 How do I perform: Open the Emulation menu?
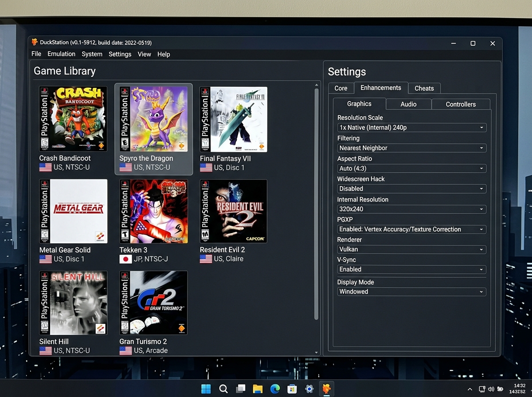click(x=61, y=54)
